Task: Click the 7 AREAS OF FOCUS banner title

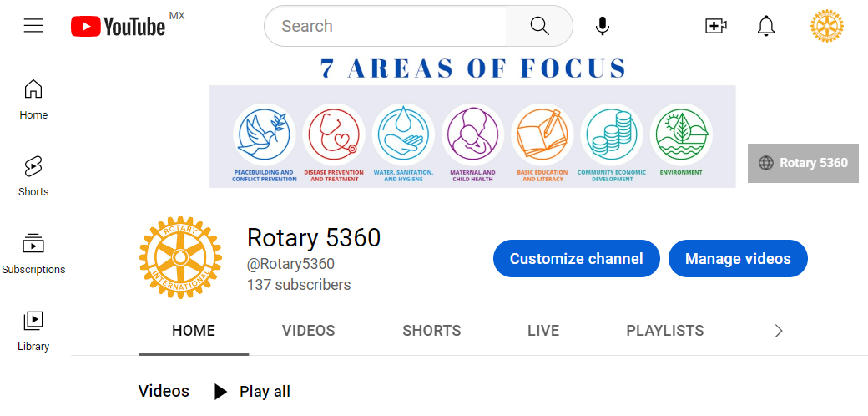Action: [x=472, y=68]
